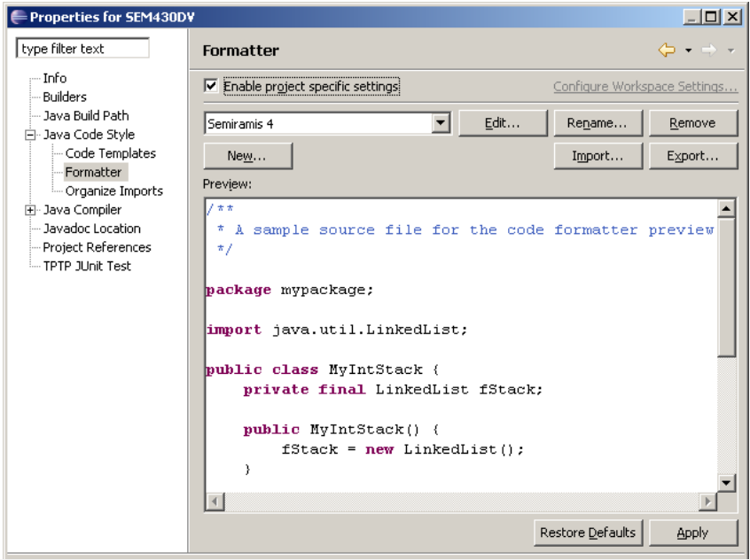Viewport: 750px width, 560px height.
Task: Click in the type filter text field
Action: click(x=82, y=49)
